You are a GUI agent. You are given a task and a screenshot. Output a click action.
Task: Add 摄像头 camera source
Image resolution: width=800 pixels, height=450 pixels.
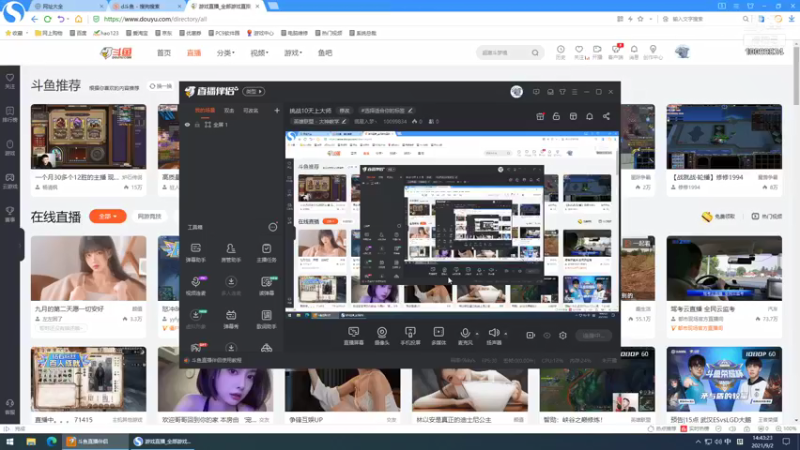(x=382, y=336)
